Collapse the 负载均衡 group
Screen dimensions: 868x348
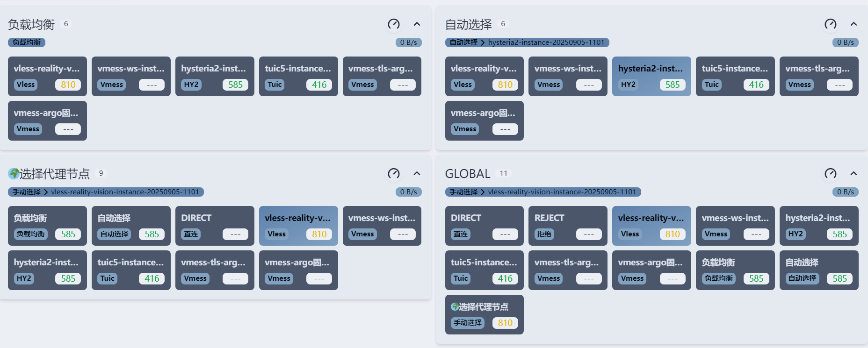point(417,24)
